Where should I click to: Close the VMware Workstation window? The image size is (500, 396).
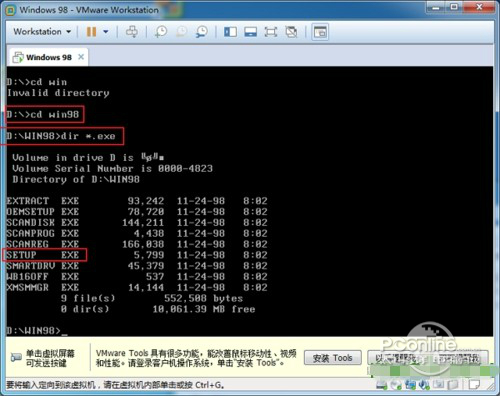[x=479, y=7]
